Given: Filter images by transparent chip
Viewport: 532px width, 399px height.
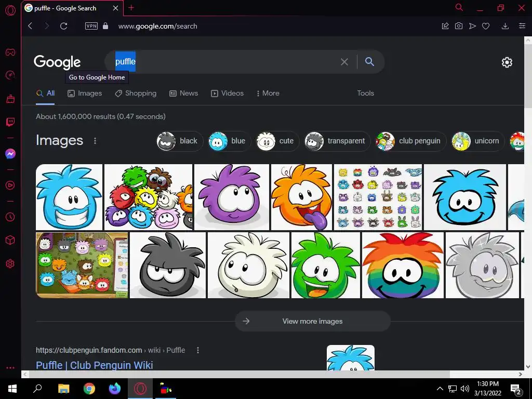Looking at the screenshot, I should pos(337,141).
